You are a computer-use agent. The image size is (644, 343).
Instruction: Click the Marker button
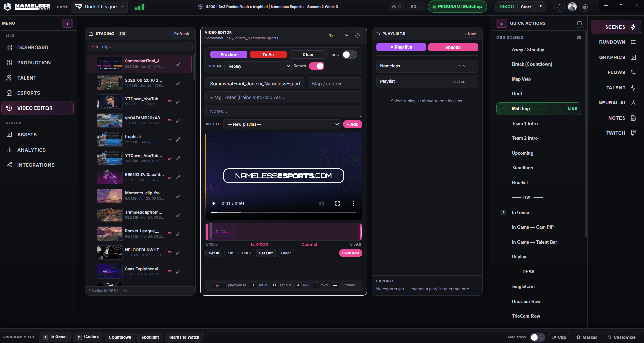586,337
